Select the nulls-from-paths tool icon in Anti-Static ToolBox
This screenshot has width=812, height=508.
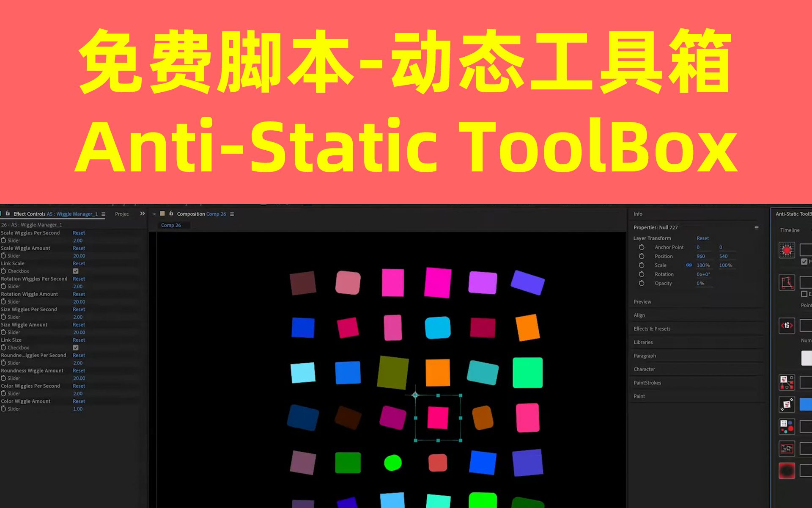point(787,282)
